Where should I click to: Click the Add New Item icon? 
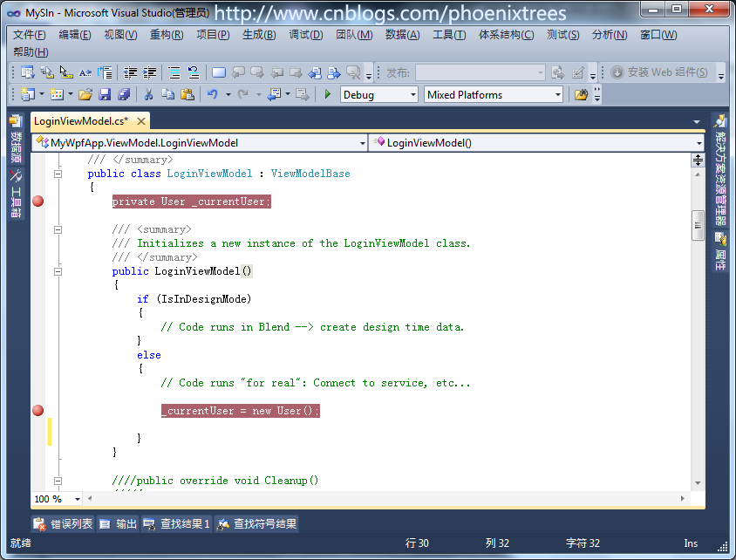[57, 95]
